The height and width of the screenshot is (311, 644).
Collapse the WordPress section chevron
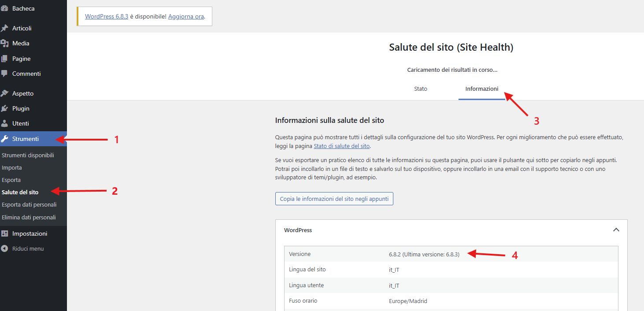616,230
